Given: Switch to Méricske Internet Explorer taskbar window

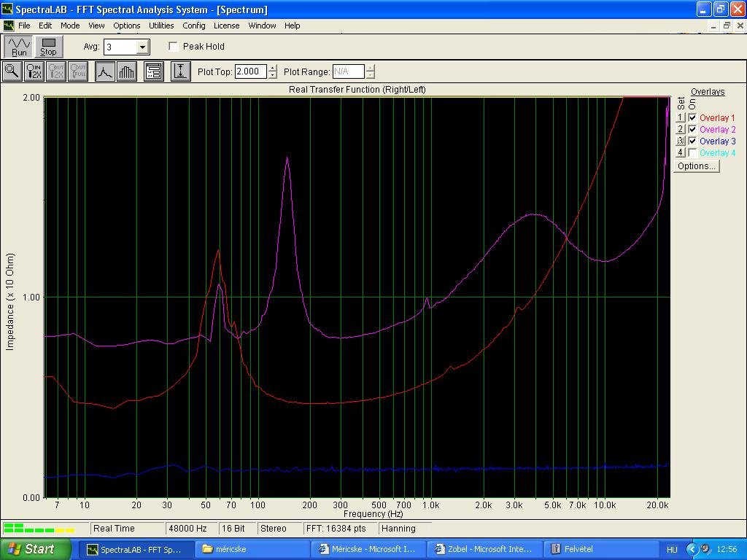Looking at the screenshot, I should (367, 549).
